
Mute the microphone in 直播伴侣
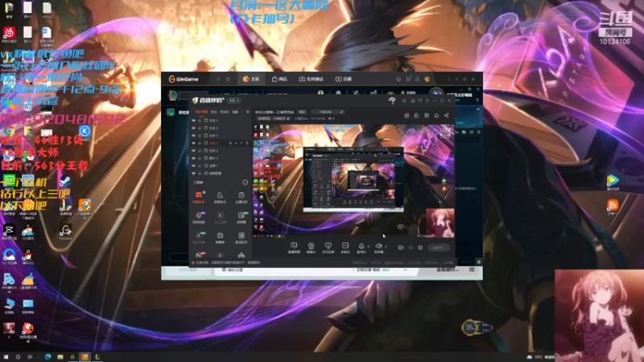click(361, 248)
